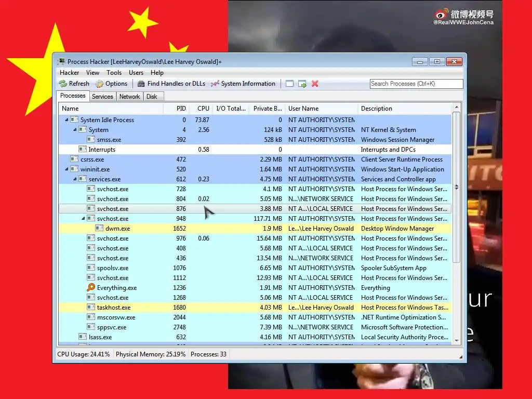
Task: Switch to the Services tab
Action: pos(102,97)
